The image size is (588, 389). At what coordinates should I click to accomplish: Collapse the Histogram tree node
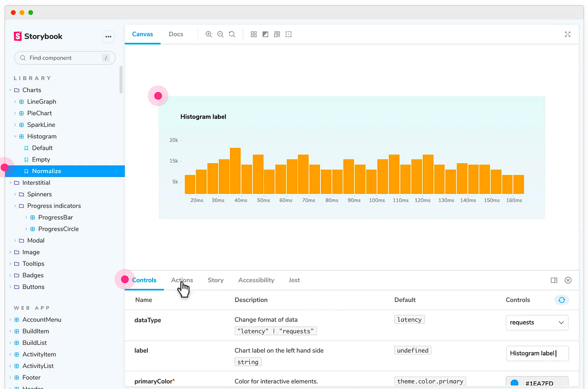15,136
